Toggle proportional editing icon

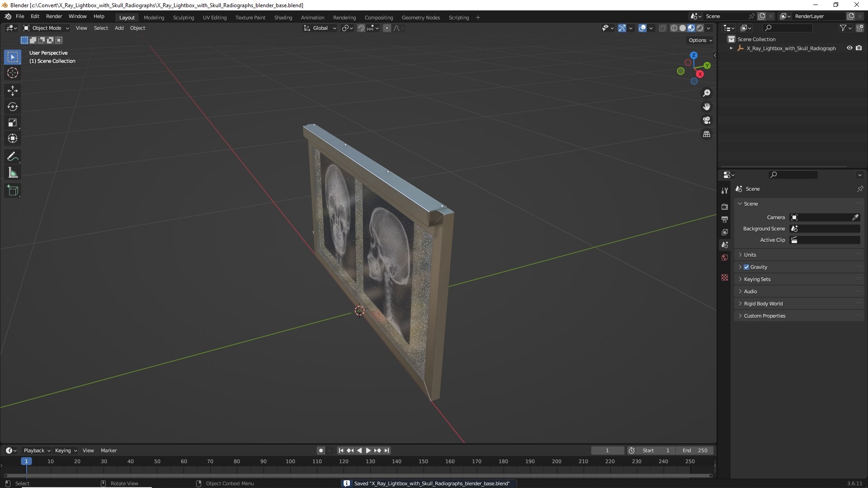tap(387, 28)
